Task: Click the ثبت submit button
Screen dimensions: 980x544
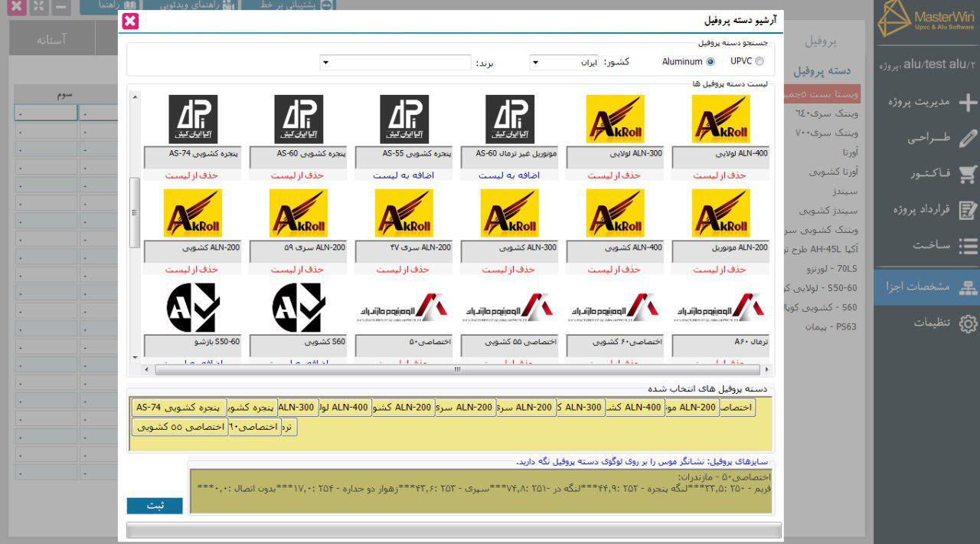Action: pos(155,506)
